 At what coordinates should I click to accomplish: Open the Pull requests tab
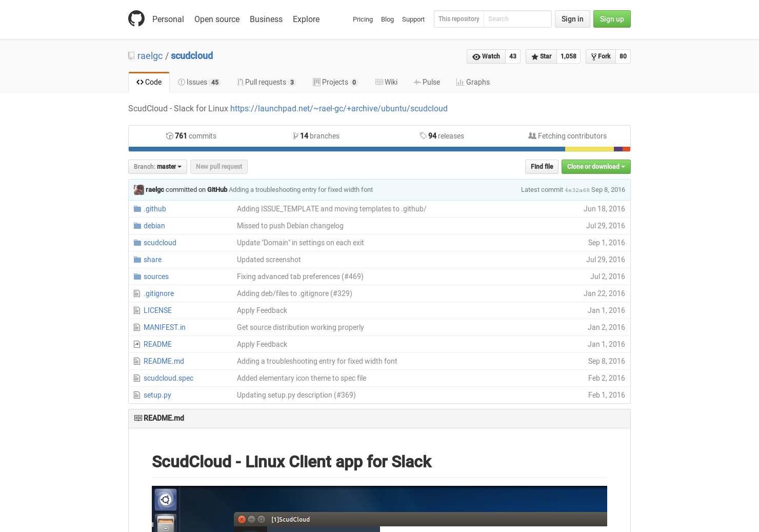point(266,82)
